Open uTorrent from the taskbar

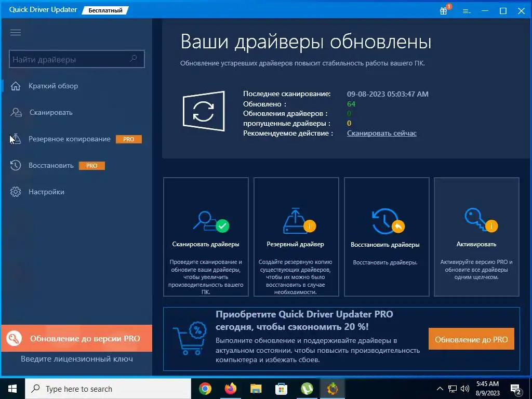tap(307, 389)
